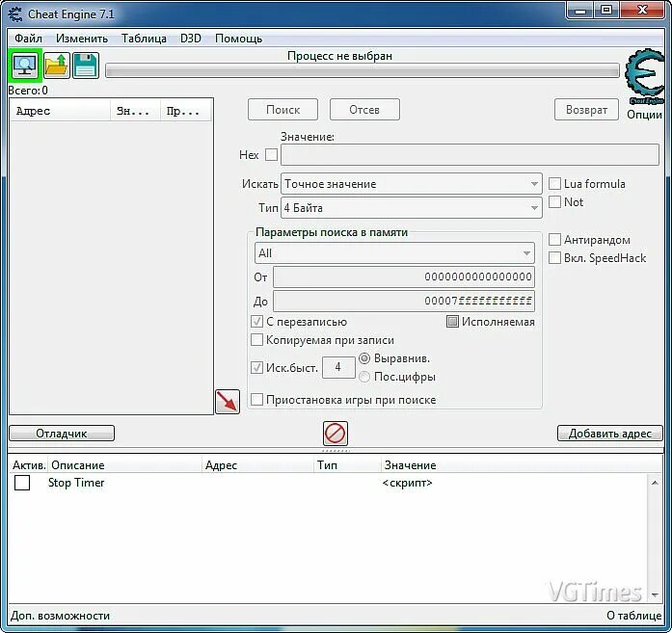
Task: Save table with the floppy disk icon
Action: coord(86,66)
